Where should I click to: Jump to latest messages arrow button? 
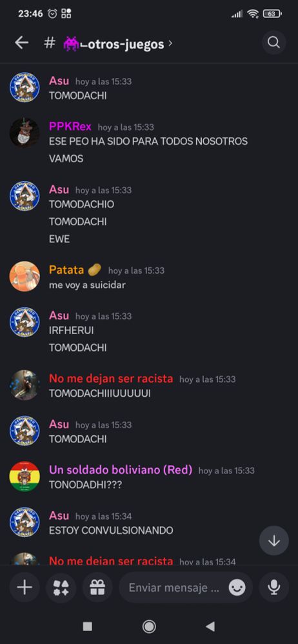click(x=273, y=541)
